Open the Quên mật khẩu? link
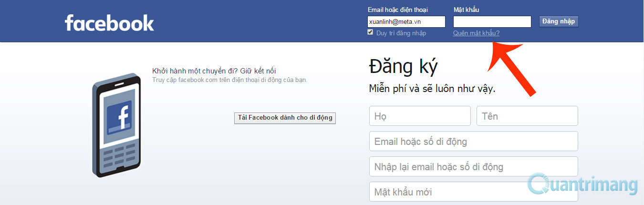 click(477, 33)
